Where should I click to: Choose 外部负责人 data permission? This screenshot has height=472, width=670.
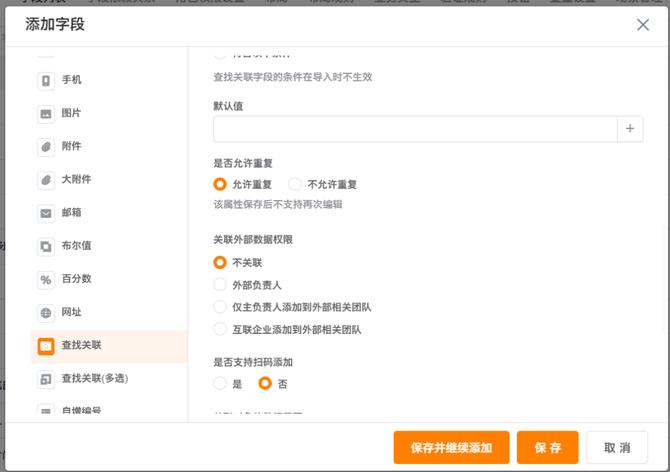click(220, 285)
